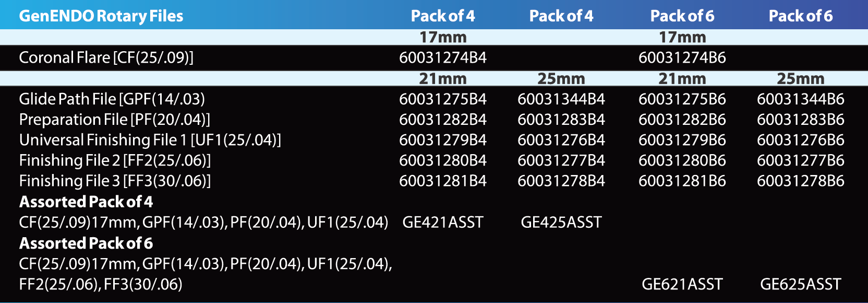Select the Coronal Flare row label
Viewport: 868px width, 303px height.
pyautogui.click(x=106, y=57)
